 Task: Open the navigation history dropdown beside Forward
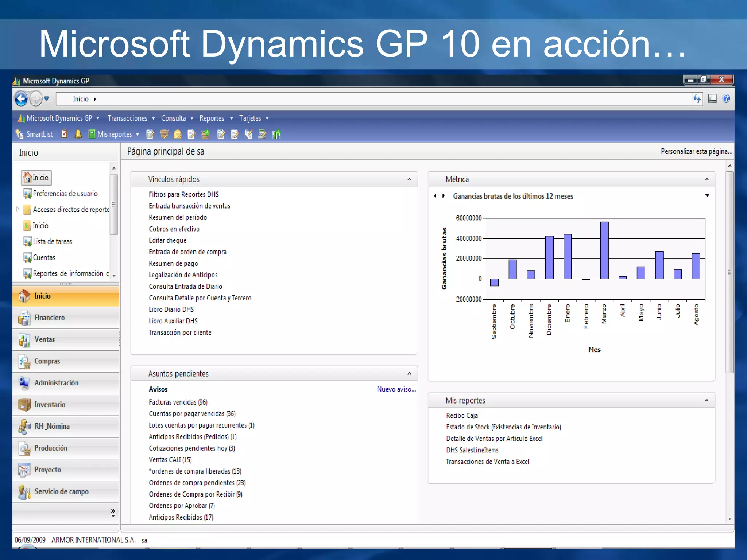[x=46, y=98]
